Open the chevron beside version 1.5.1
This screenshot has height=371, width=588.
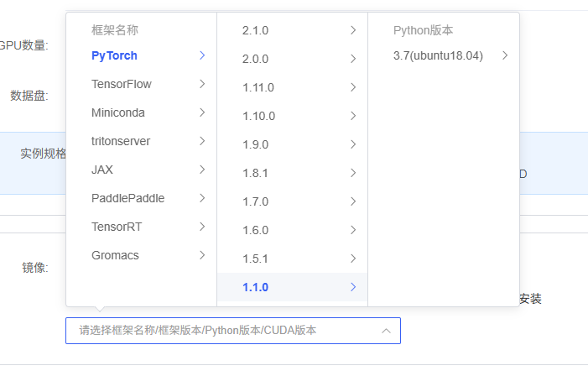click(353, 259)
